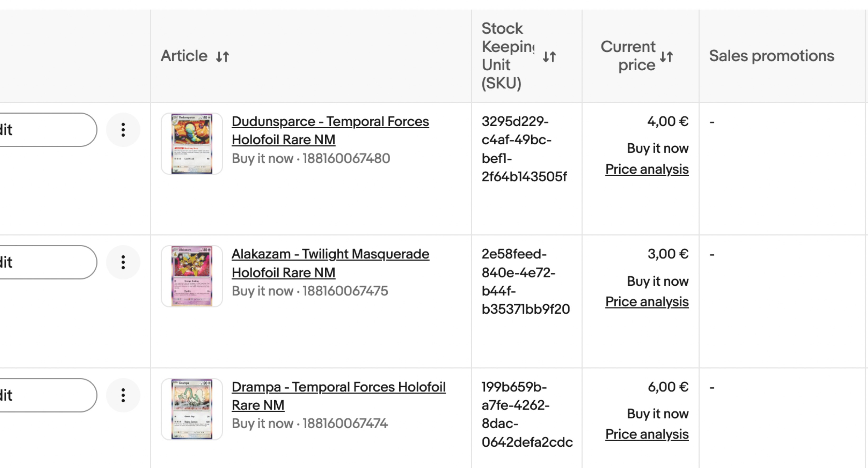Screen dimensions: 868x468
Task: Sort listings by Article column
Action: point(223,57)
